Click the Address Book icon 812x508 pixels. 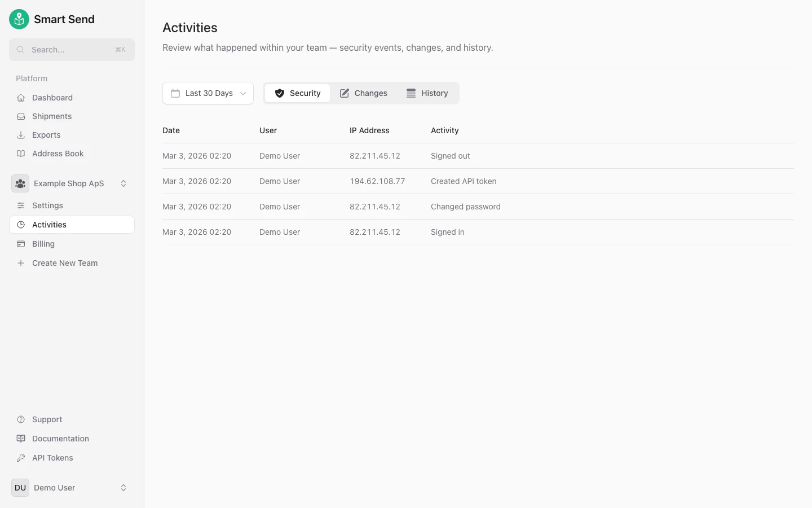pyautogui.click(x=20, y=153)
